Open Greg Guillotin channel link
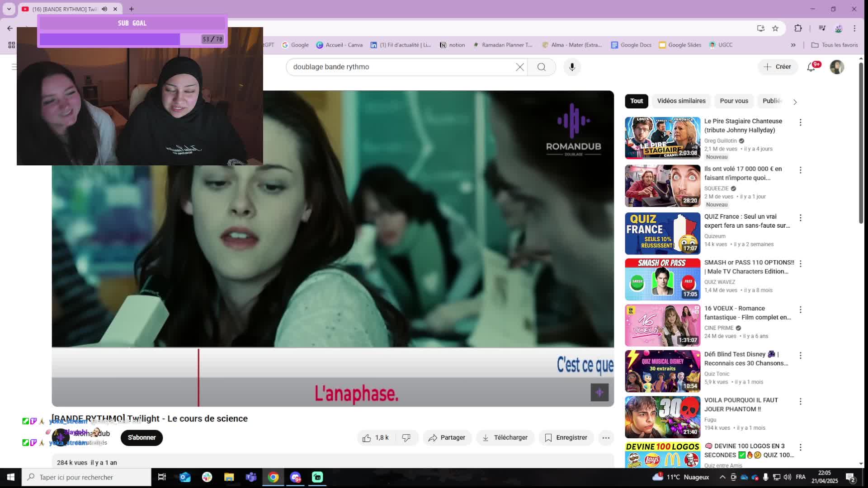Screen dimensions: 868x488 (720, 141)
